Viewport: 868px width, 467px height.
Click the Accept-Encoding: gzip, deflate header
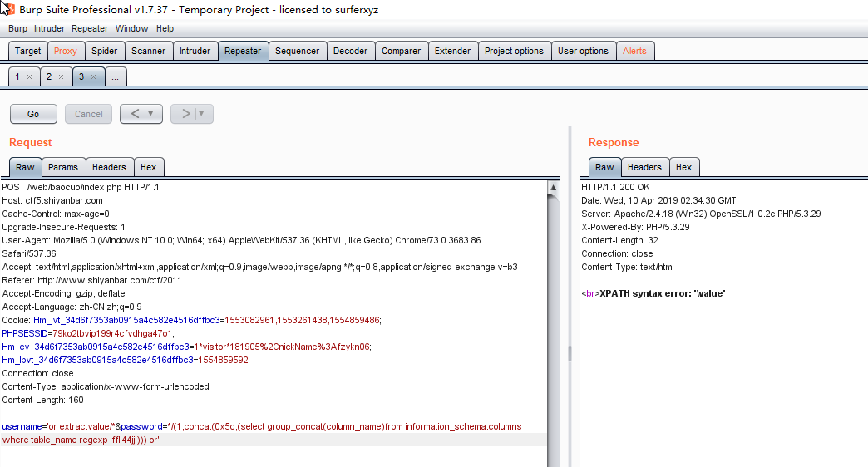point(64,293)
